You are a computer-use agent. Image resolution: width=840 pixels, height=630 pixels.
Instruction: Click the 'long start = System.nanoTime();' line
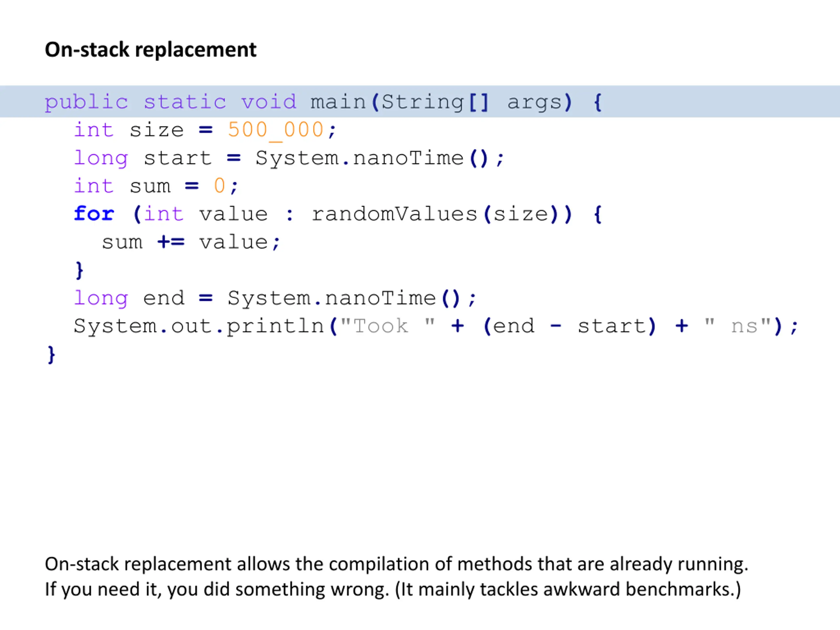(289, 158)
